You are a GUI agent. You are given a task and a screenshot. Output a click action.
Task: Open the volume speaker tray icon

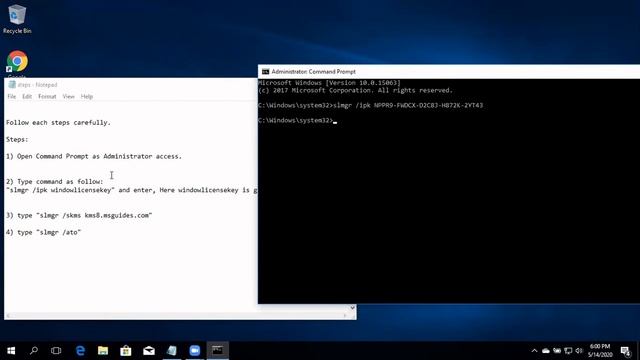[579, 351]
